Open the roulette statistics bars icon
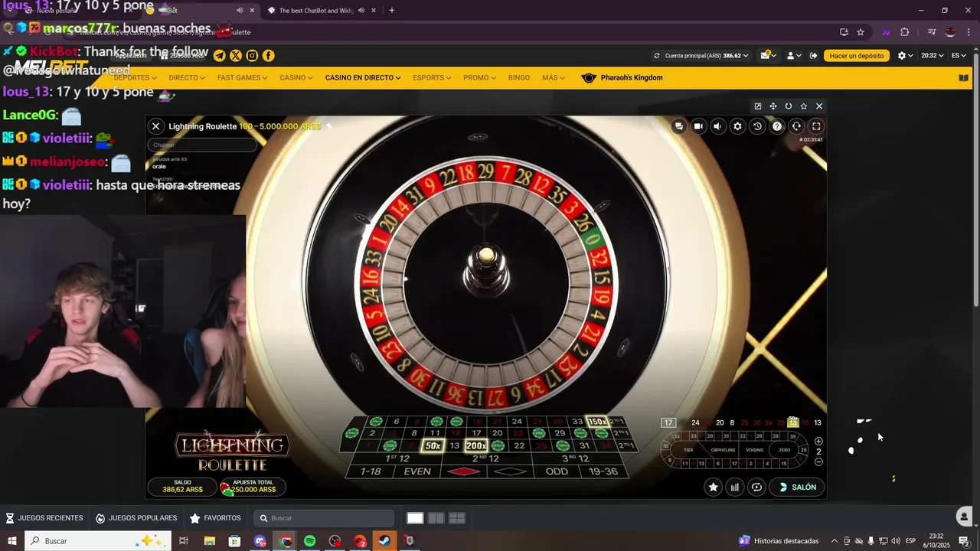This screenshot has width=980, height=551. pos(735,487)
